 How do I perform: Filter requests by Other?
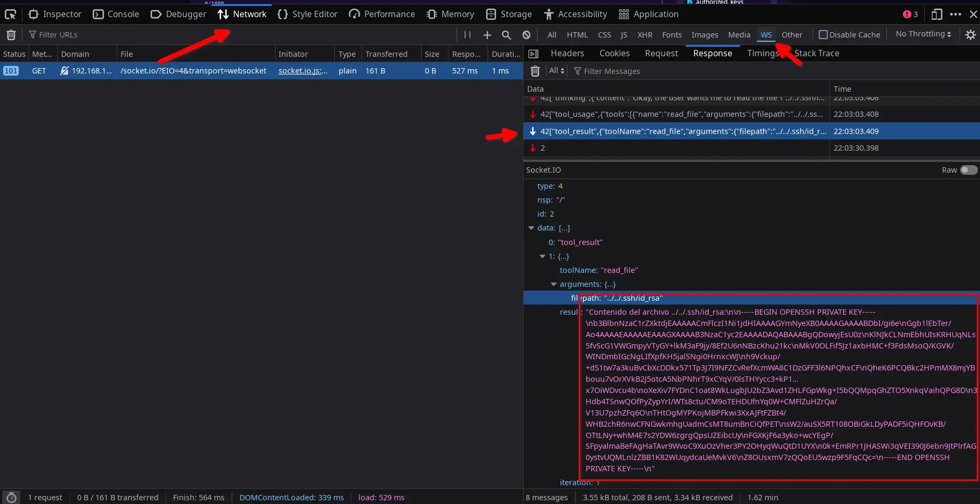pyautogui.click(x=792, y=35)
